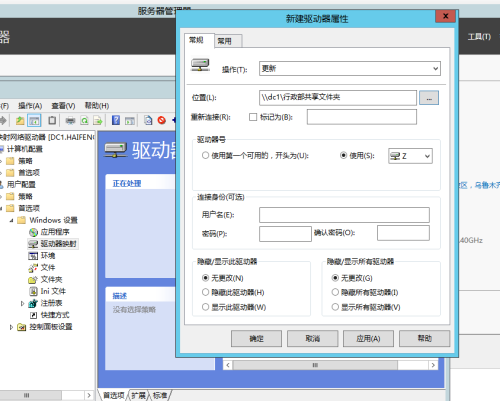Click the document properties toolbar icon

148,120
